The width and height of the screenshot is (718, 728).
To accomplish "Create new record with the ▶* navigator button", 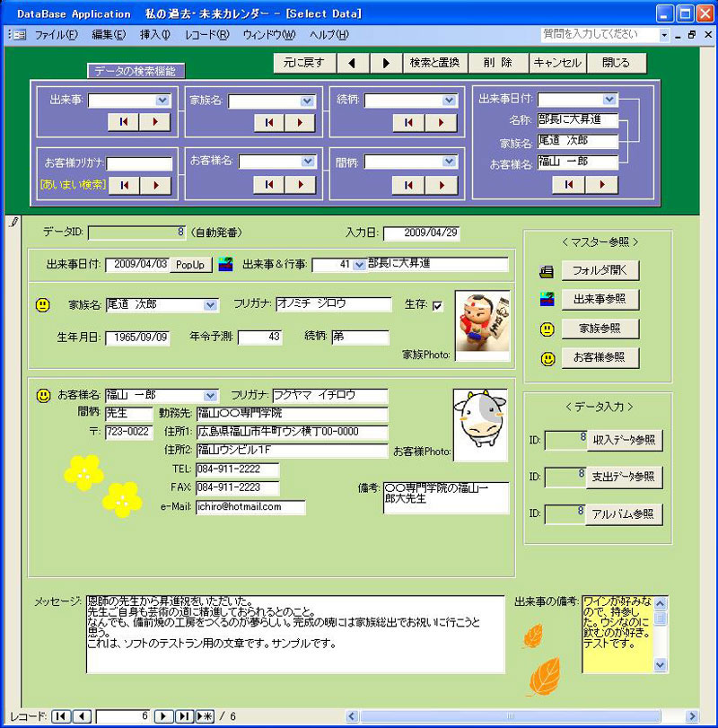I will point(205,715).
